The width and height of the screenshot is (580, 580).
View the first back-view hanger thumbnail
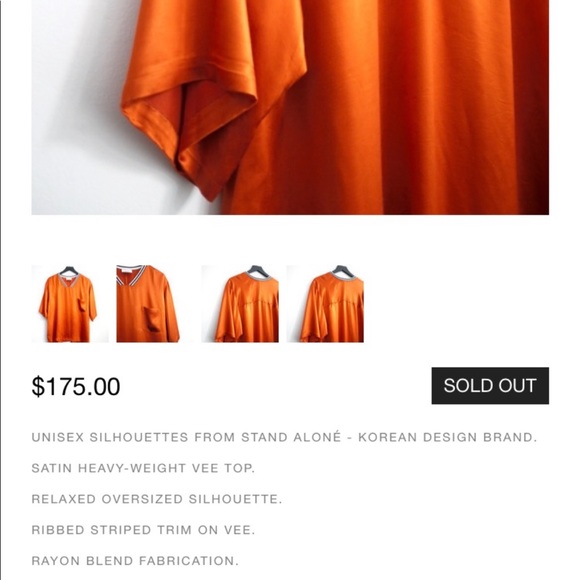(240, 304)
